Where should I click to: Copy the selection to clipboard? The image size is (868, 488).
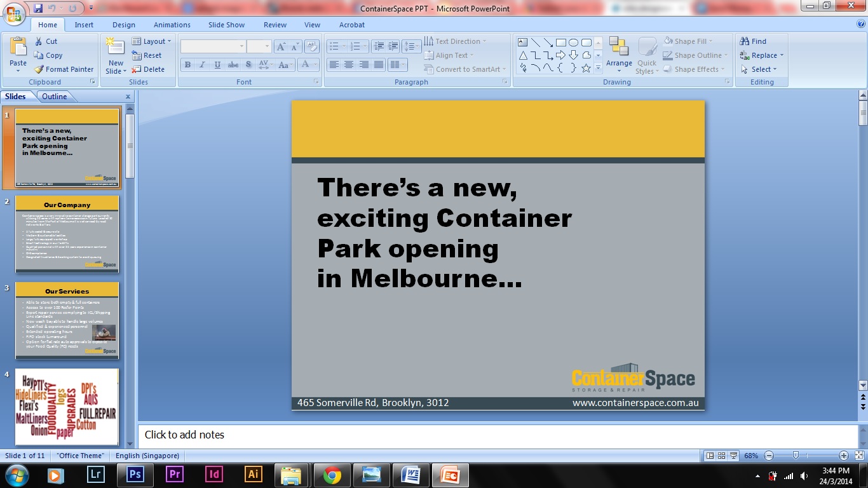[x=48, y=55]
